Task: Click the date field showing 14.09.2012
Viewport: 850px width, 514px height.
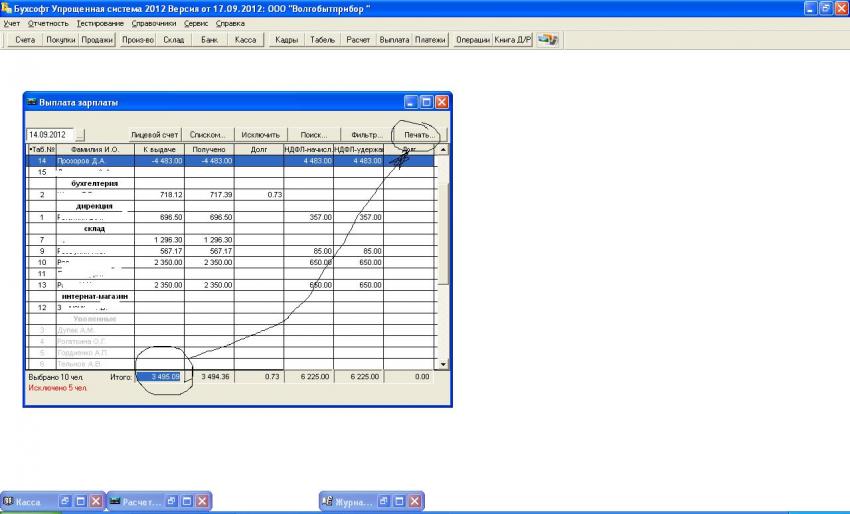Action: pos(48,134)
